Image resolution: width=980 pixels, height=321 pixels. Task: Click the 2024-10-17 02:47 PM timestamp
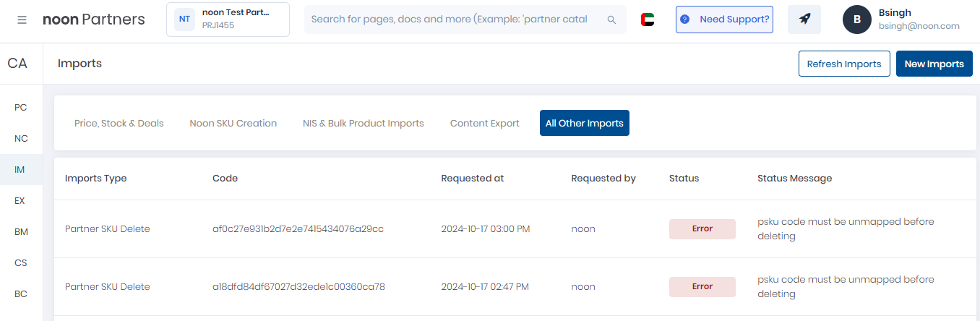pos(485,286)
